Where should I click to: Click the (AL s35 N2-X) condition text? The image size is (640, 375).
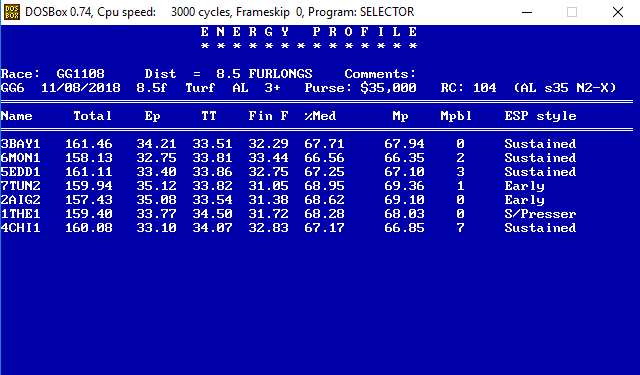565,88
